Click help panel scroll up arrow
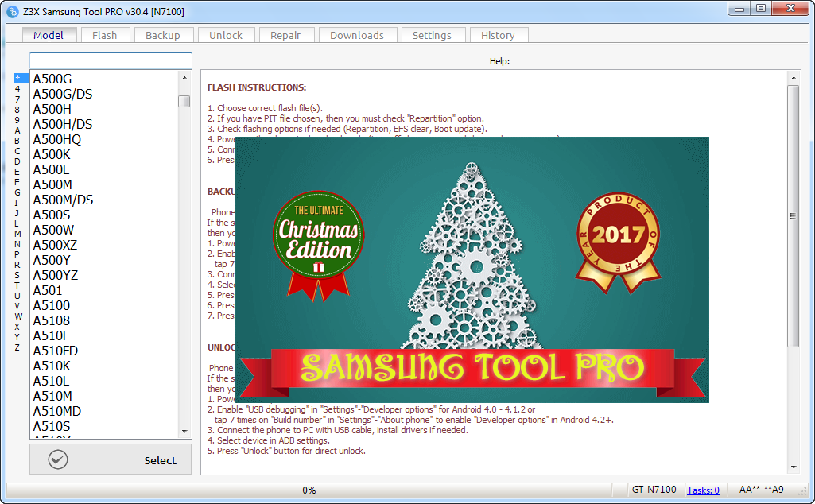Image resolution: width=815 pixels, height=504 pixels. [794, 79]
